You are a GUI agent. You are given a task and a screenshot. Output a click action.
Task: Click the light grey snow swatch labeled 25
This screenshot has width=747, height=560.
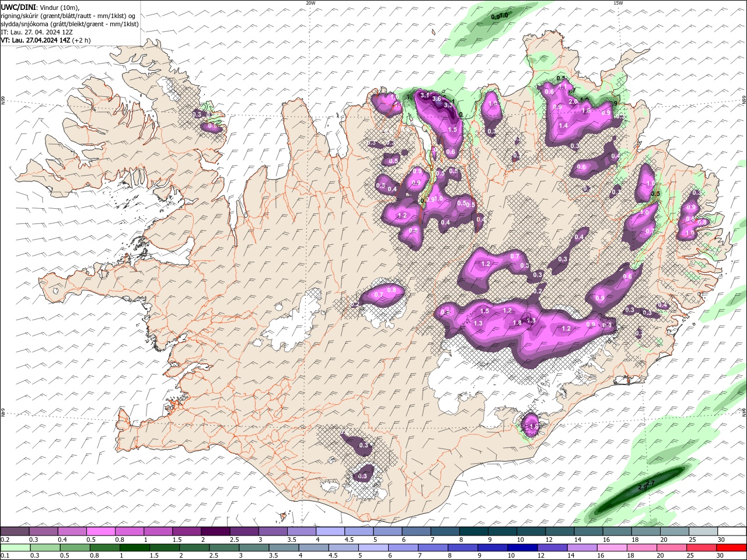point(703,531)
